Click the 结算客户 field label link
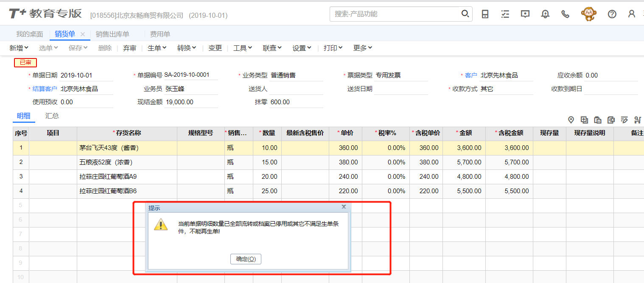This screenshot has height=283, width=644. pyautogui.click(x=45, y=89)
